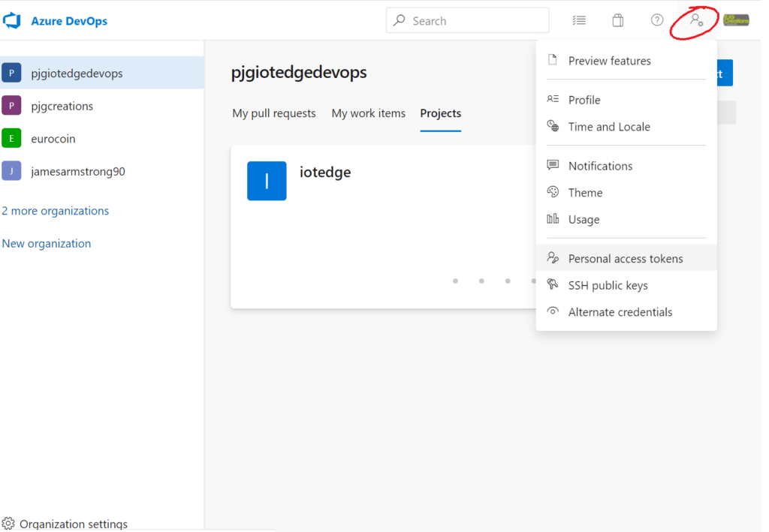Click the Alternate credentials eye icon
Image resolution: width=769 pixels, height=532 pixels.
pos(553,311)
